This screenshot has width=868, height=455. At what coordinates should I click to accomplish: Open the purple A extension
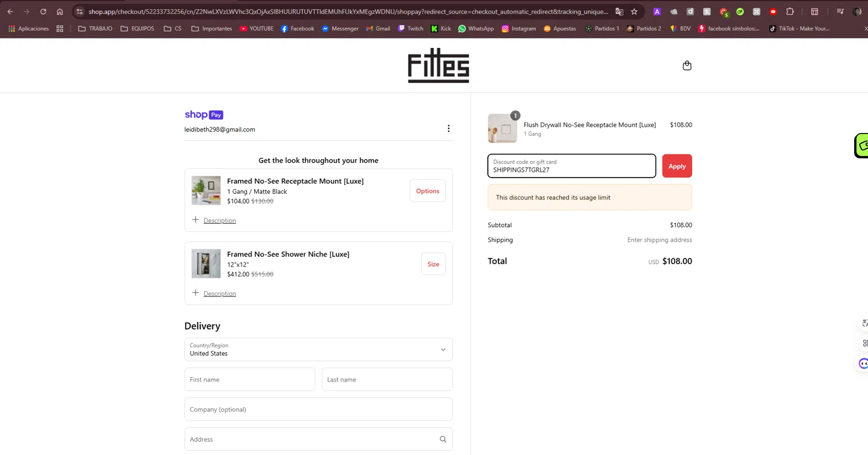pyautogui.click(x=657, y=12)
